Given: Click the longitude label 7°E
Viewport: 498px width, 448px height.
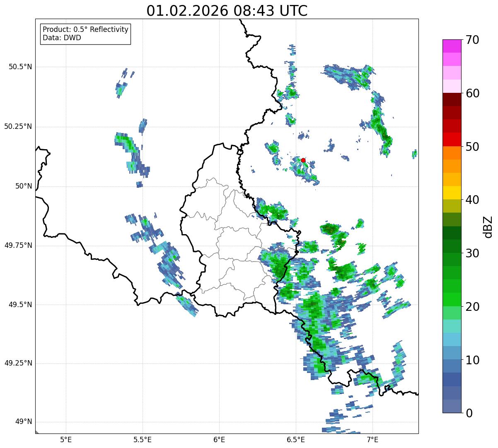Looking at the screenshot, I should point(372,440).
